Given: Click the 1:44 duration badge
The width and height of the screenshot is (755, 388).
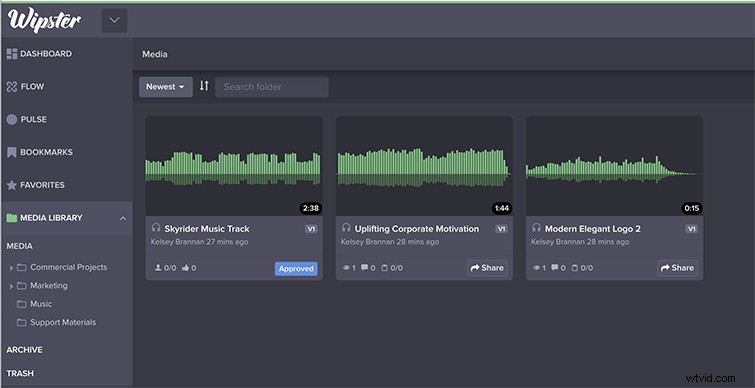Looking at the screenshot, I should (x=502, y=208).
